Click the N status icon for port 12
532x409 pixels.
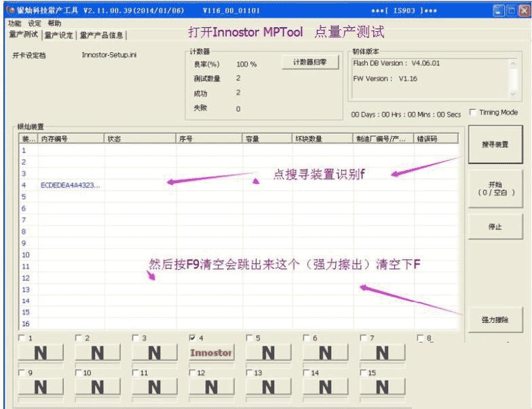(x=212, y=387)
